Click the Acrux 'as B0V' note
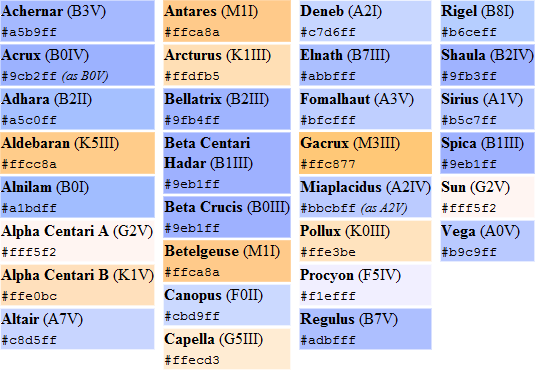 pyautogui.click(x=85, y=76)
